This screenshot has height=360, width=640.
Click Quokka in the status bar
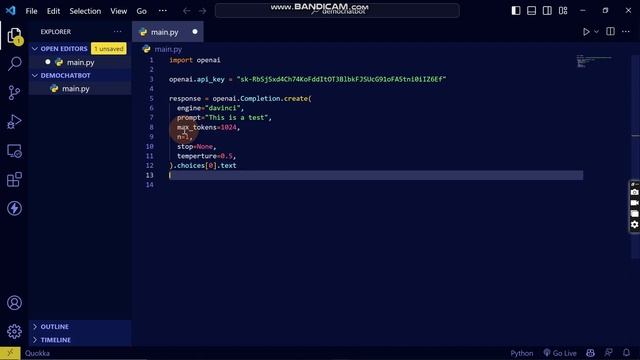[x=37, y=353]
